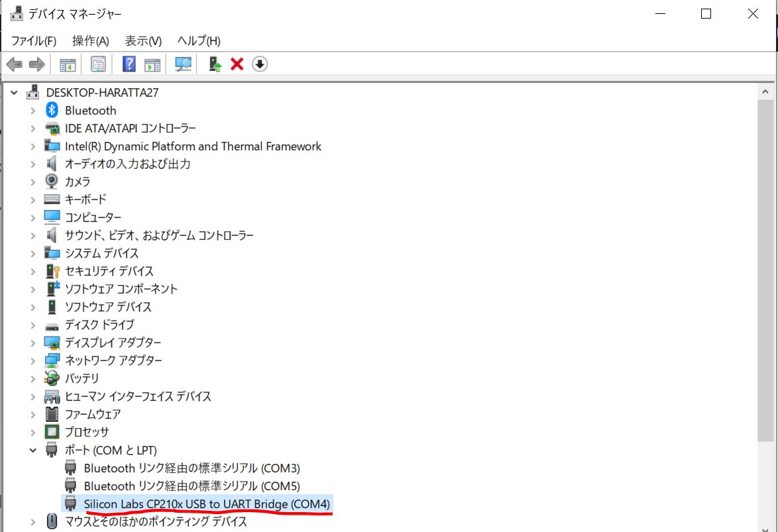
Task: Click the COM3 serial port icon
Action: (x=70, y=468)
